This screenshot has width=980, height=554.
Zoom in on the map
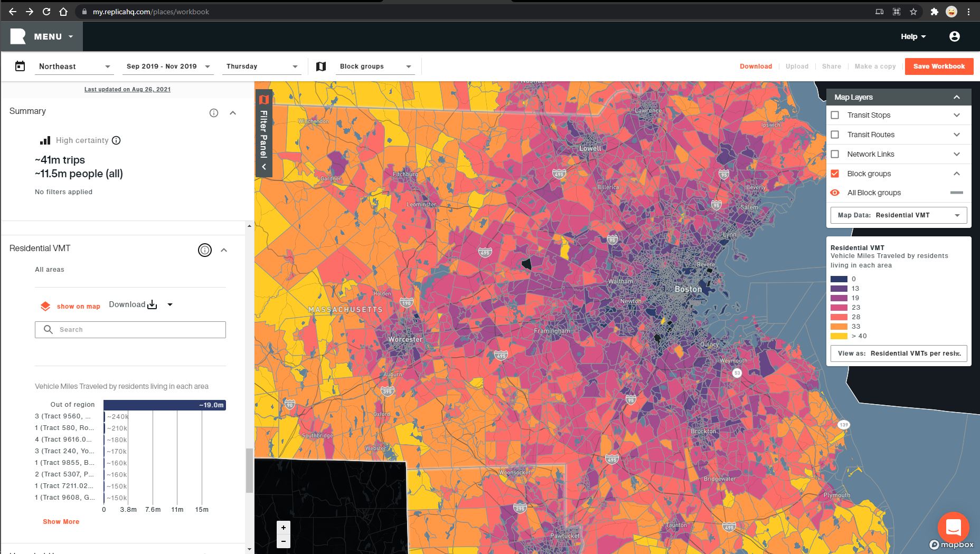[284, 528]
